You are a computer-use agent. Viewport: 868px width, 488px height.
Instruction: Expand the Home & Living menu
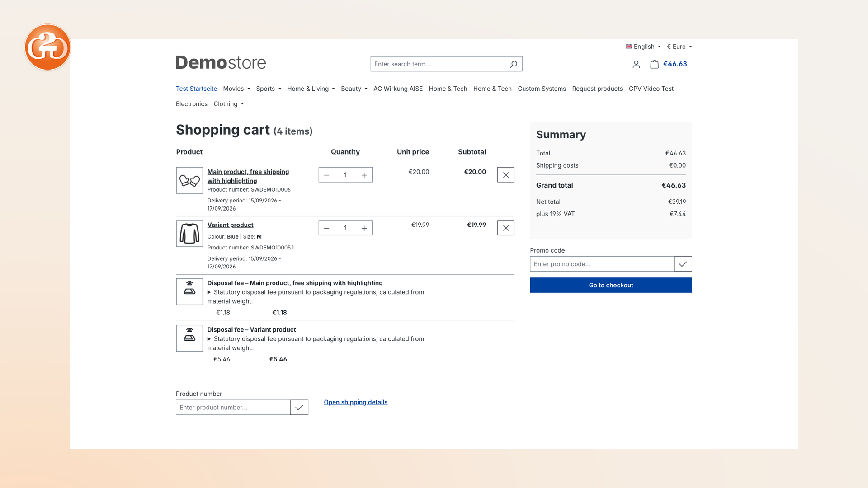click(311, 89)
